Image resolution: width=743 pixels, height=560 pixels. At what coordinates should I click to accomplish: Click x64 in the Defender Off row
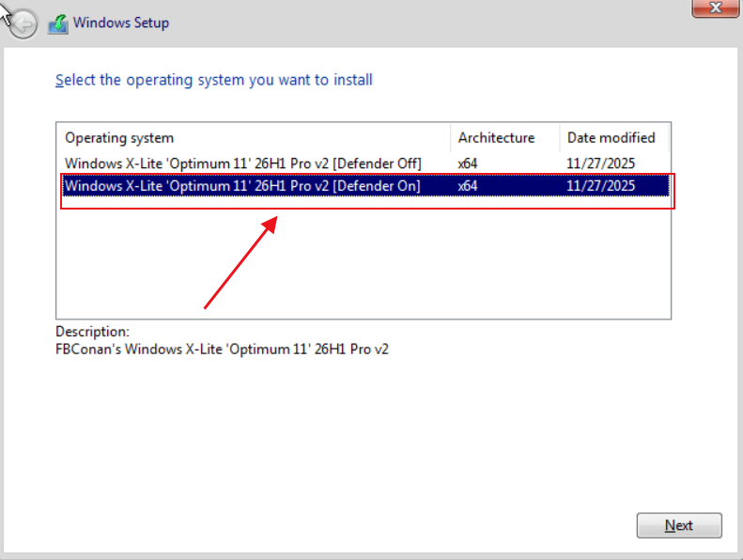point(467,163)
